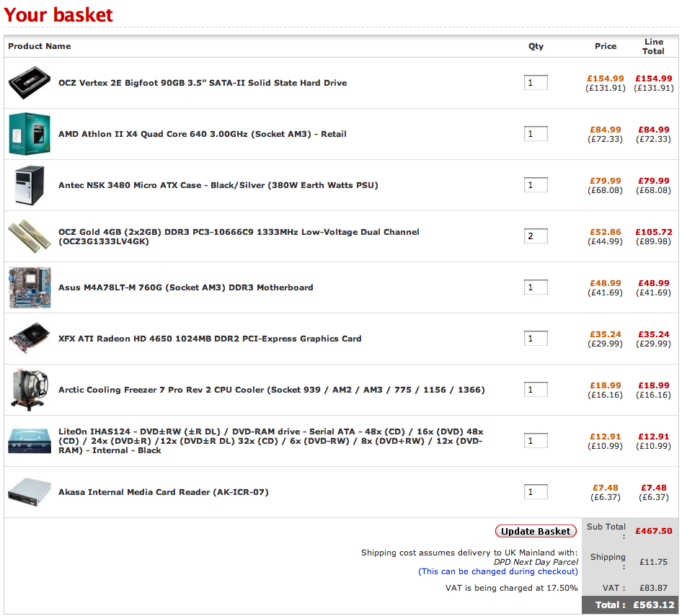
Task: Select the Antec NSK 3480 case name
Action: tap(218, 185)
